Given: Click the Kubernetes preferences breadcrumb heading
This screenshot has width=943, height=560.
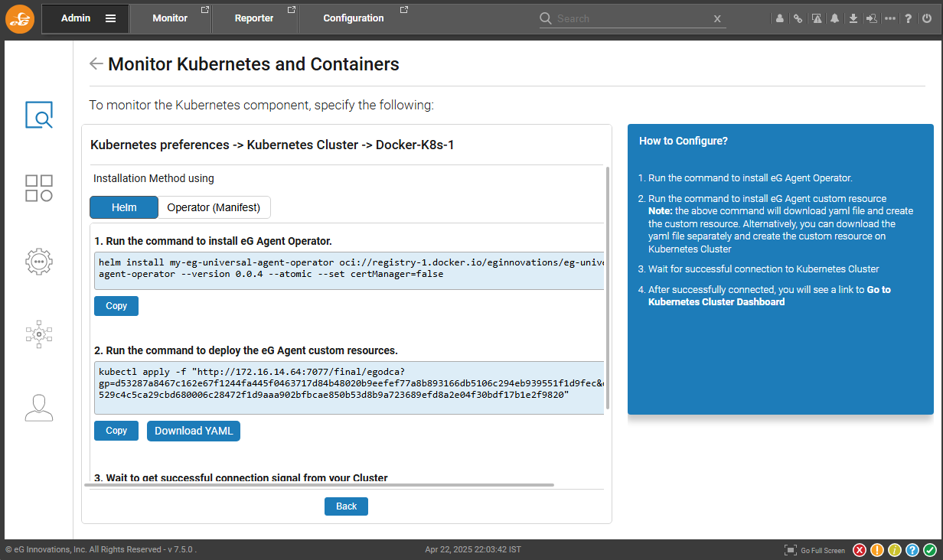Looking at the screenshot, I should point(272,145).
